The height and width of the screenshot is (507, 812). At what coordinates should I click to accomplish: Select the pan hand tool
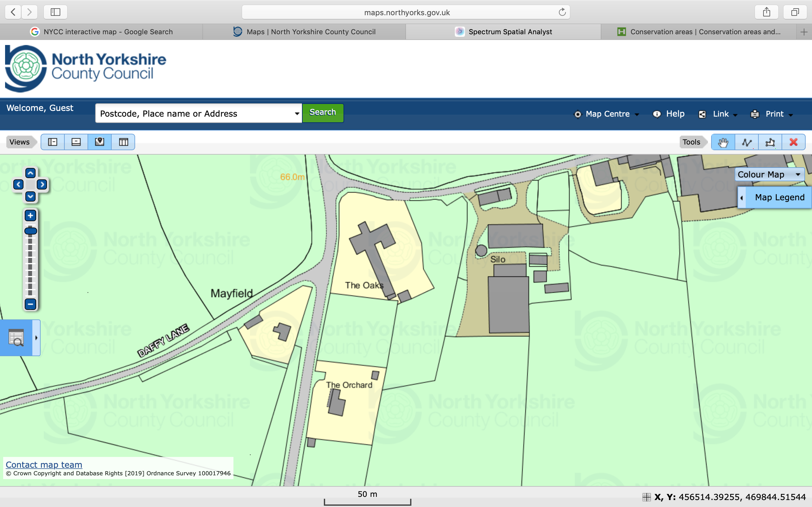tap(723, 142)
